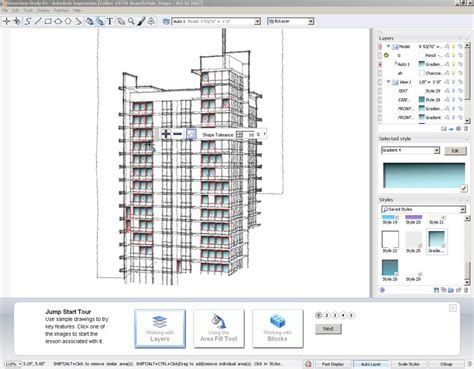Toggle lightbulb visibility on Model layer row
This screenshot has width=474, height=369.
453,46
